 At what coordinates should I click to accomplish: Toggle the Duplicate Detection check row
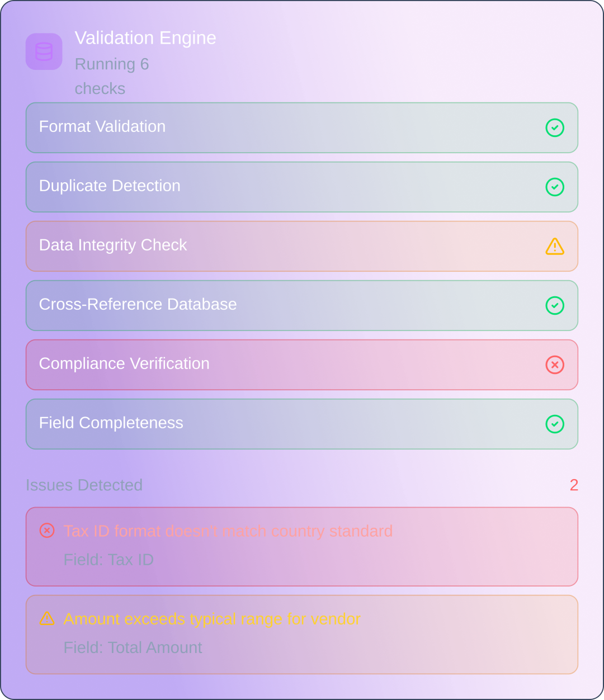click(x=302, y=187)
